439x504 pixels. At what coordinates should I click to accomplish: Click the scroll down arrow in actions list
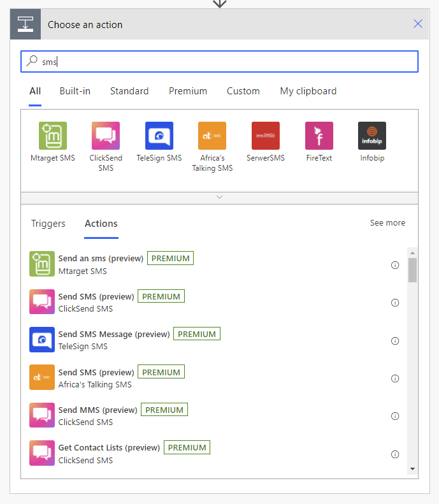point(412,469)
